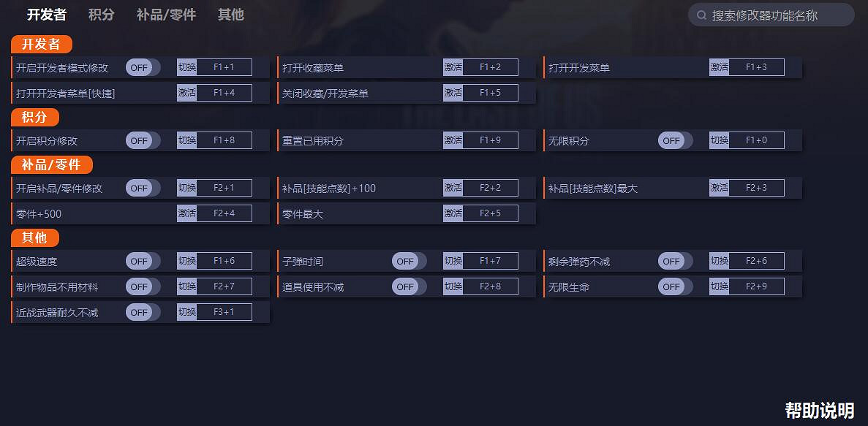This screenshot has height=426, width=868.
Task: Select the 其他 tab
Action: coord(230,15)
